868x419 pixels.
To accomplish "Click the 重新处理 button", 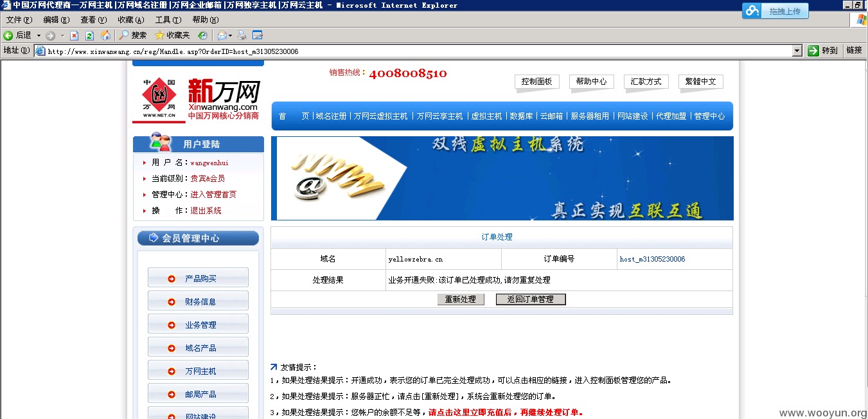I will click(461, 299).
